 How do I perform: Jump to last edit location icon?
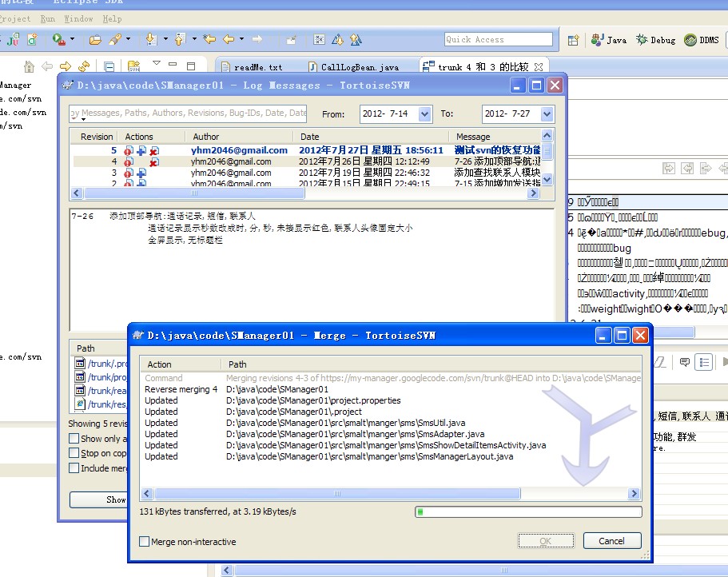(x=210, y=39)
